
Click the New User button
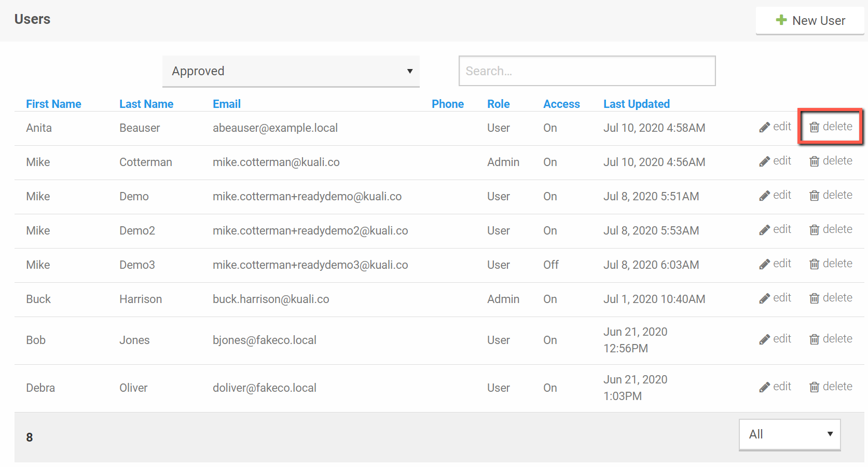[810, 21]
